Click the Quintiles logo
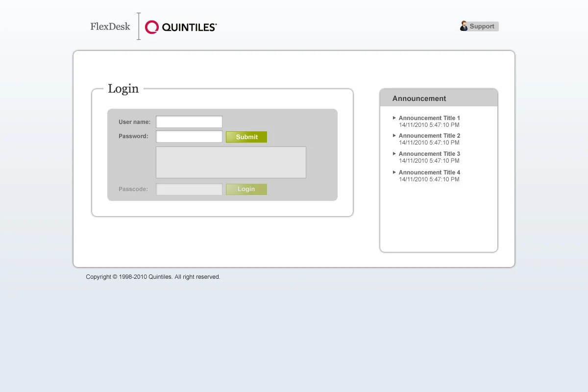The width and height of the screenshot is (588, 392). click(181, 27)
